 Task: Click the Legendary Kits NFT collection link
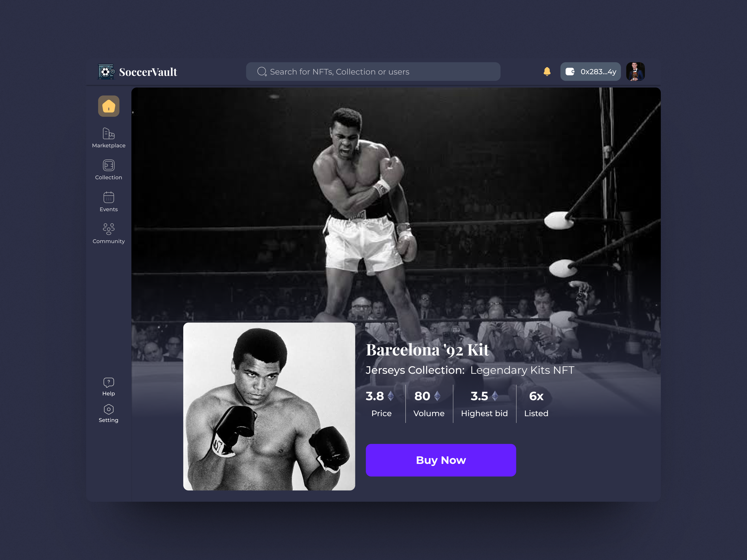[x=522, y=370]
